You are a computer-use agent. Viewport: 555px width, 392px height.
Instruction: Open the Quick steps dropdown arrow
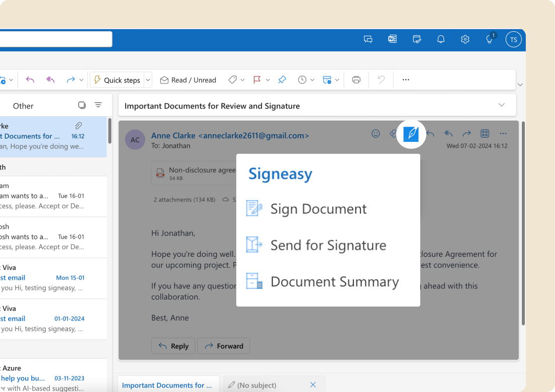147,79
